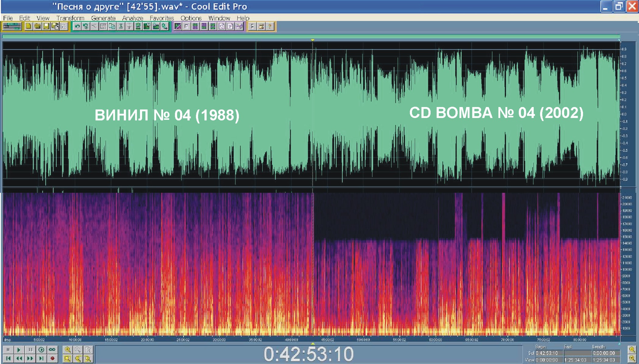Click the green overview bar above the waveform
The width and height of the screenshot is (639, 364).
311,36
